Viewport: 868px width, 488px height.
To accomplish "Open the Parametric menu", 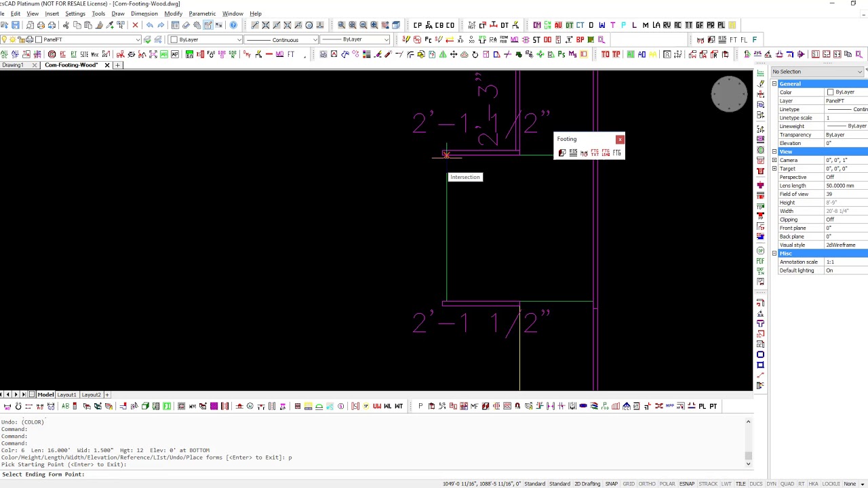I will tap(202, 14).
